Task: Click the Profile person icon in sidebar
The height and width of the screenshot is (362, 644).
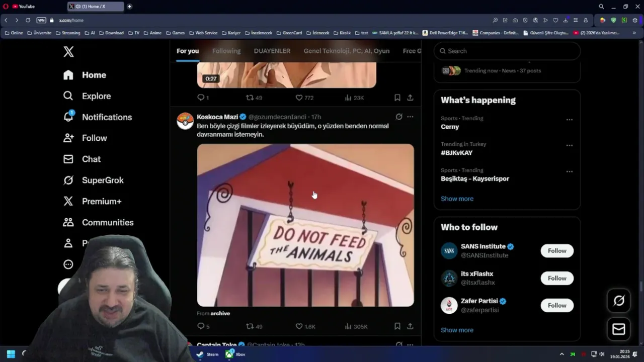Action: pos(68,243)
